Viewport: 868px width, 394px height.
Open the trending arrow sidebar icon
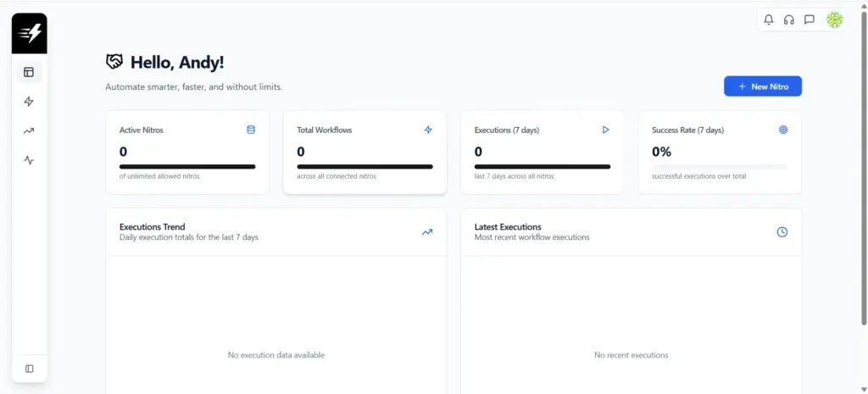click(29, 130)
